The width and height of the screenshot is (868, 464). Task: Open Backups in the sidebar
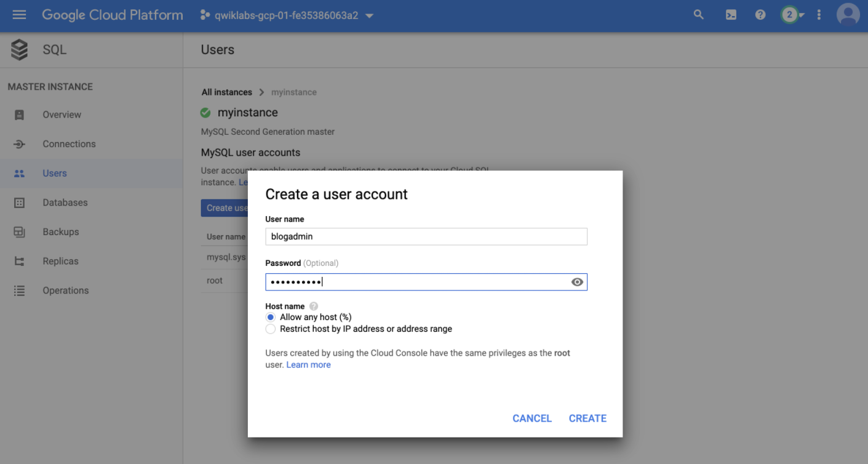(61, 232)
